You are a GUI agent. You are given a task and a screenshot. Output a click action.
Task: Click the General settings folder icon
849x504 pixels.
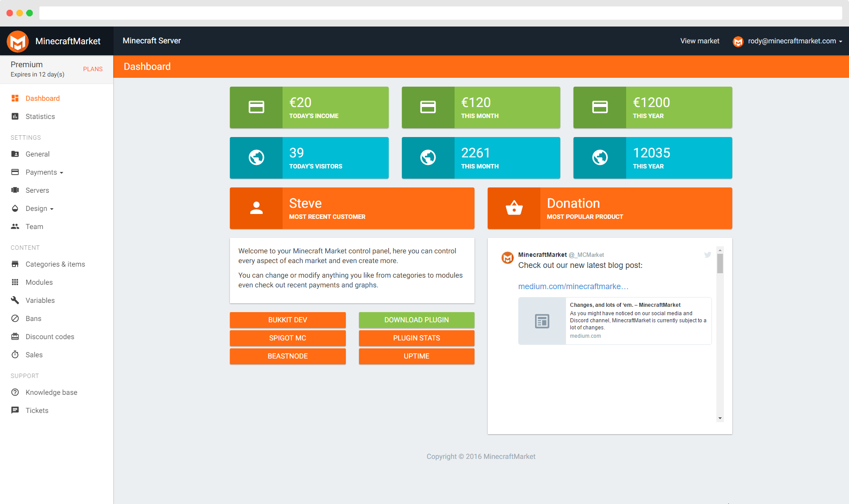[15, 154]
